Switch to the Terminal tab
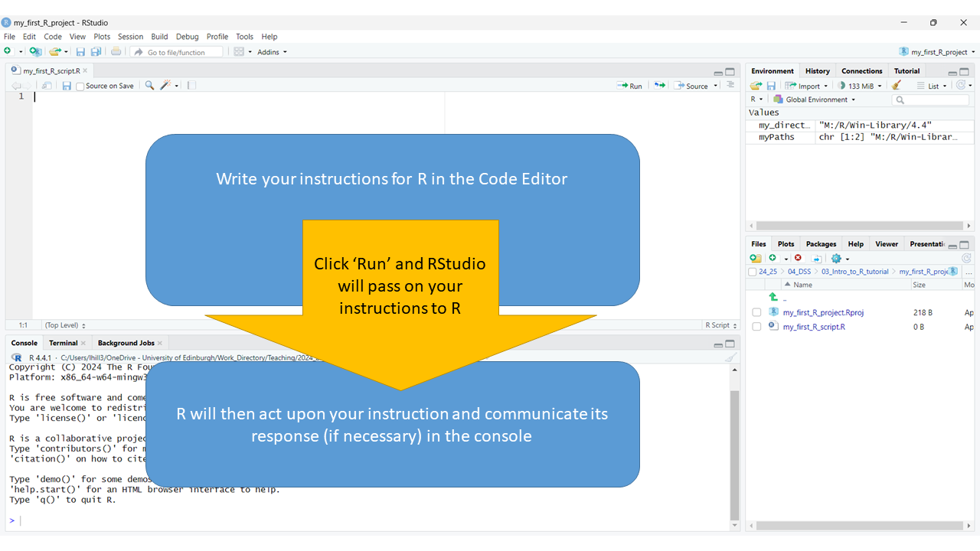Screen dimensions: 980x551 click(63, 343)
